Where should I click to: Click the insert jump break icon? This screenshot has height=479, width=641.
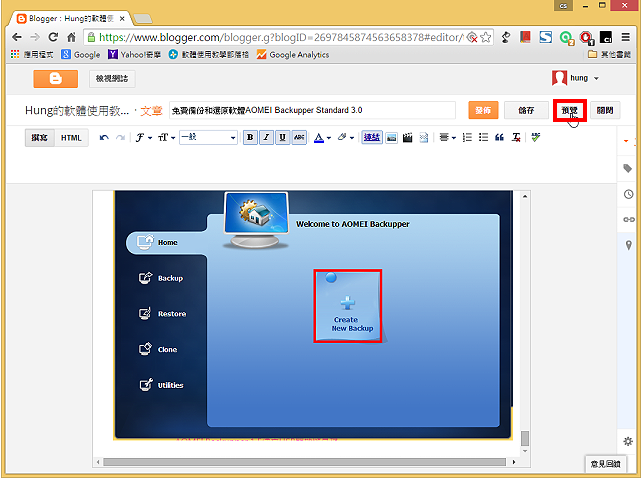[x=424, y=138]
